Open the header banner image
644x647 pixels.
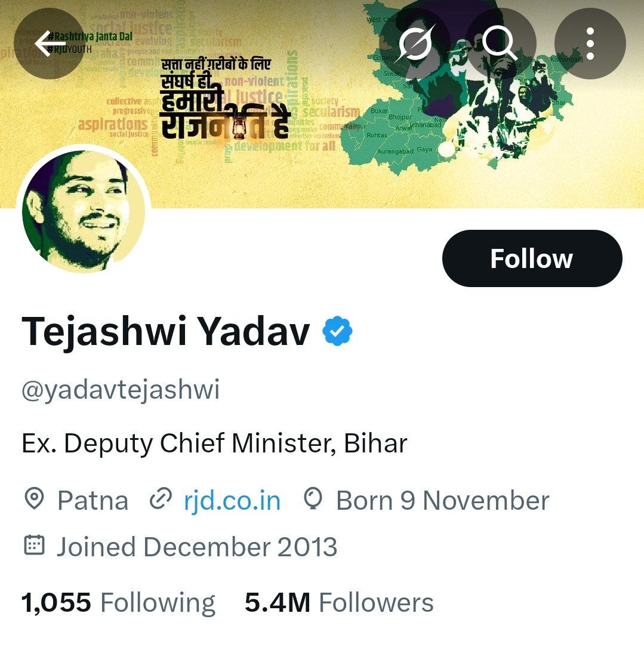click(x=322, y=104)
